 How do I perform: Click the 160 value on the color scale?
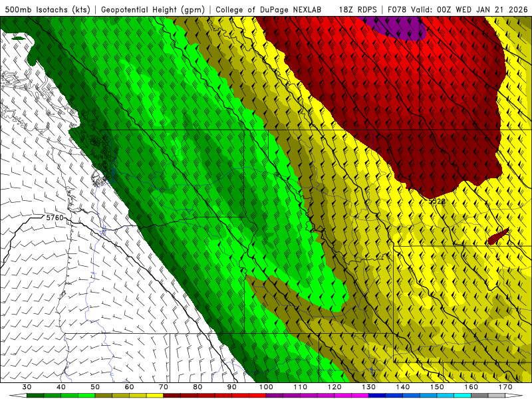pyautogui.click(x=471, y=387)
